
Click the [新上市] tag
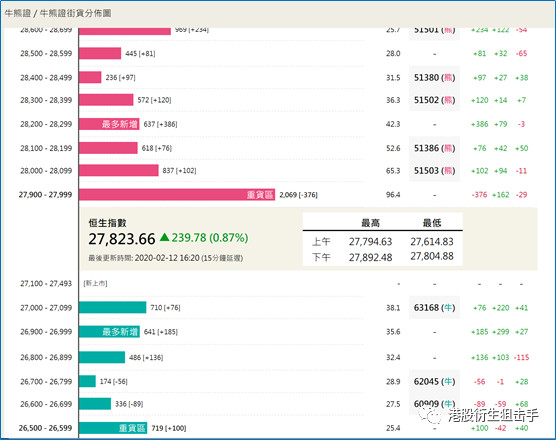[x=95, y=284]
